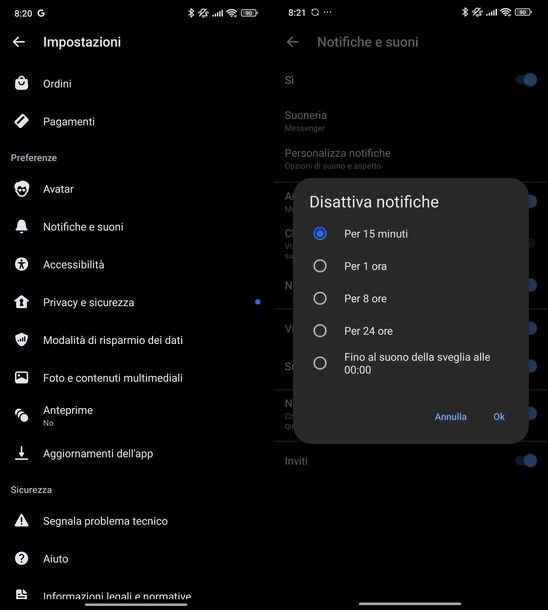
Task: Choose the Per 1 ora radio button
Action: point(320,266)
